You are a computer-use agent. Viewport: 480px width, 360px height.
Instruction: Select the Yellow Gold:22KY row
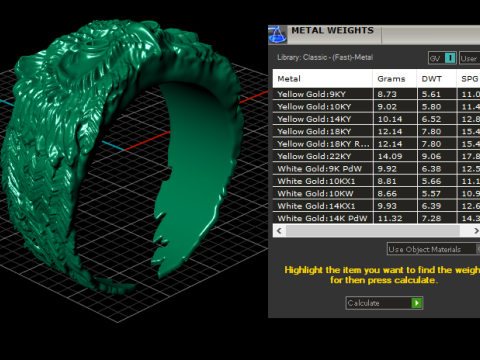click(x=376, y=156)
